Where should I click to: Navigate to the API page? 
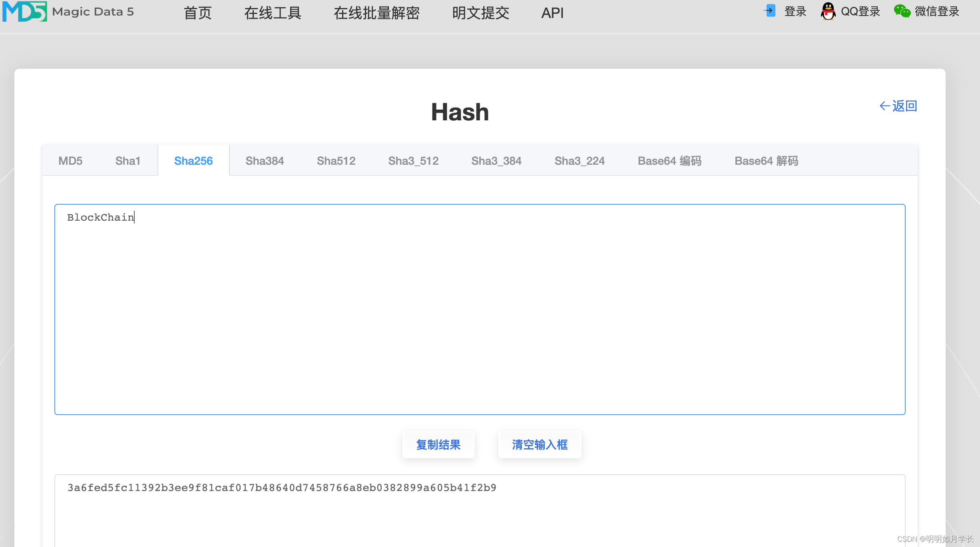[552, 13]
